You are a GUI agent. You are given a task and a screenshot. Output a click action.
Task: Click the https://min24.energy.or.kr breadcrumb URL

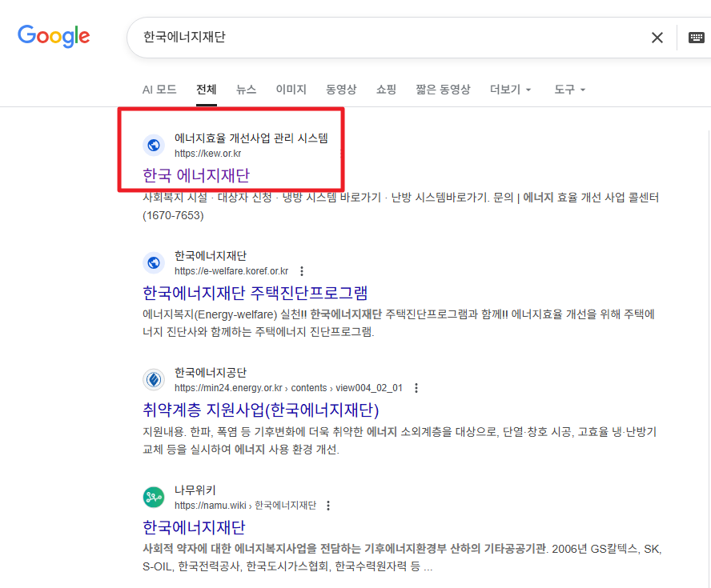[x=288, y=388]
